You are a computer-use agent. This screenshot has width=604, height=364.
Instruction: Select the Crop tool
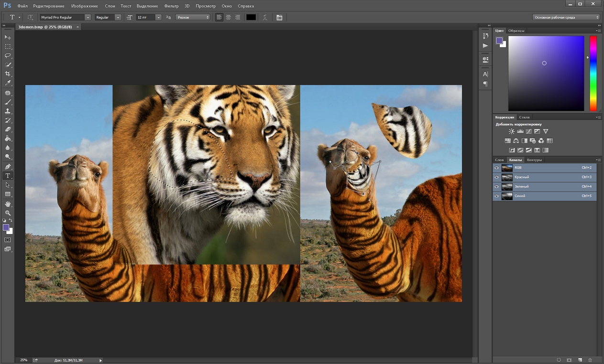tap(8, 74)
